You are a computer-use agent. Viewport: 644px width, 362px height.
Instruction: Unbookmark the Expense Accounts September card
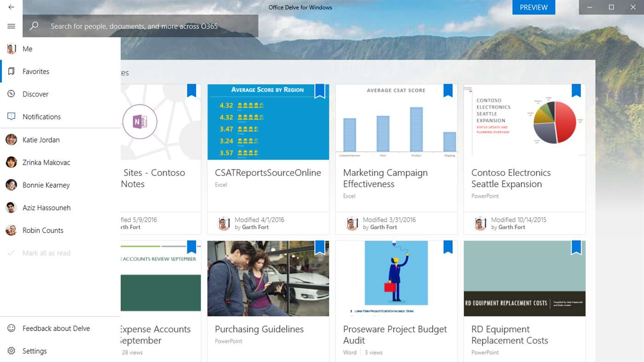[191, 247]
